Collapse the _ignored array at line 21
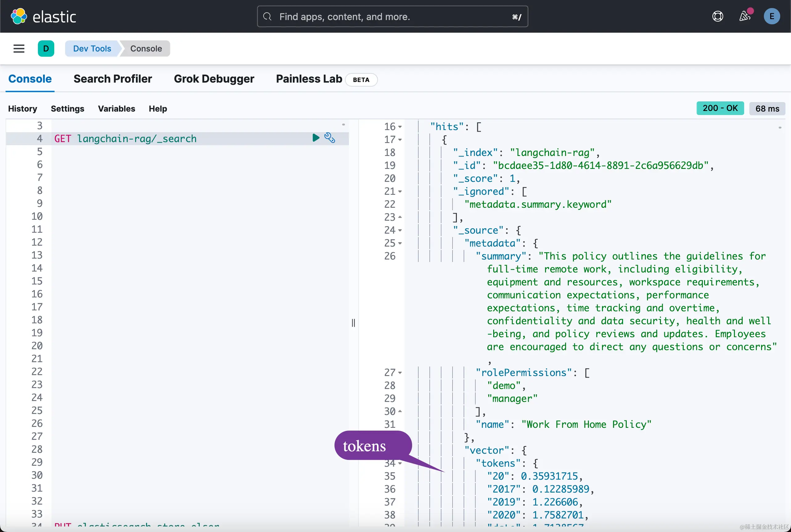 tap(400, 192)
